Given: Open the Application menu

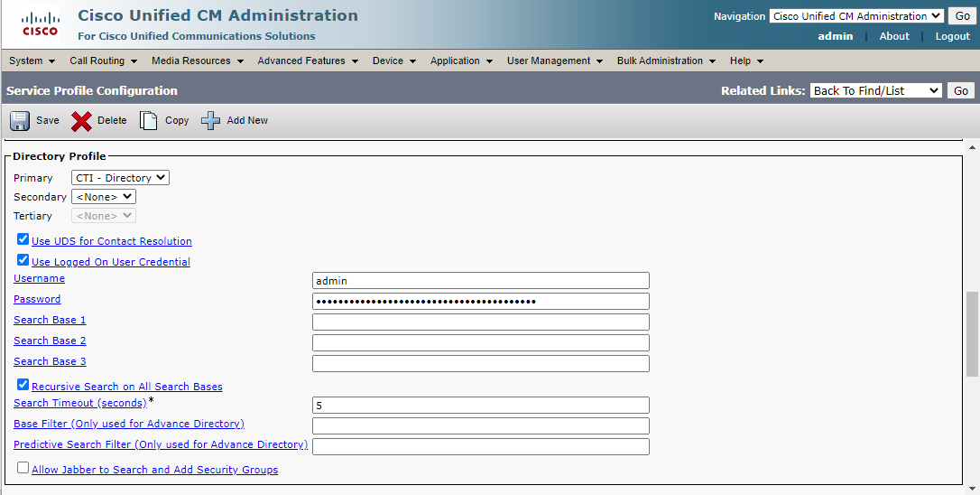Looking at the screenshot, I should 461,61.
